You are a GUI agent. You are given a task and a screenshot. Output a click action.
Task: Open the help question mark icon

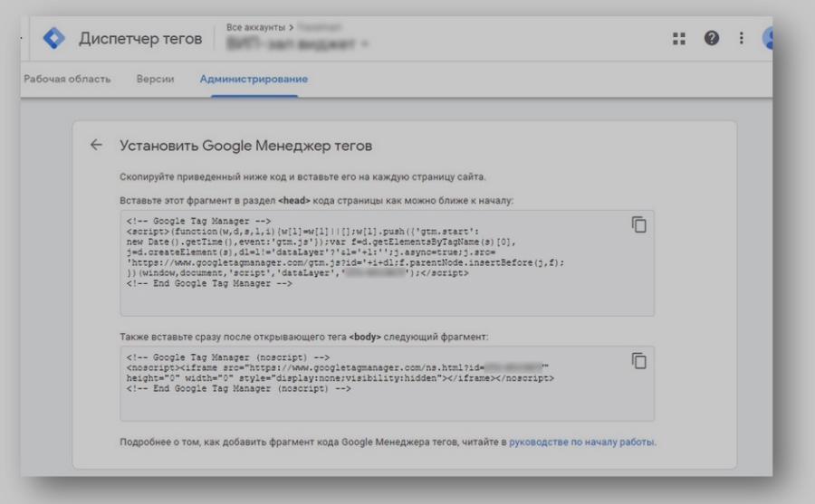coord(712,38)
